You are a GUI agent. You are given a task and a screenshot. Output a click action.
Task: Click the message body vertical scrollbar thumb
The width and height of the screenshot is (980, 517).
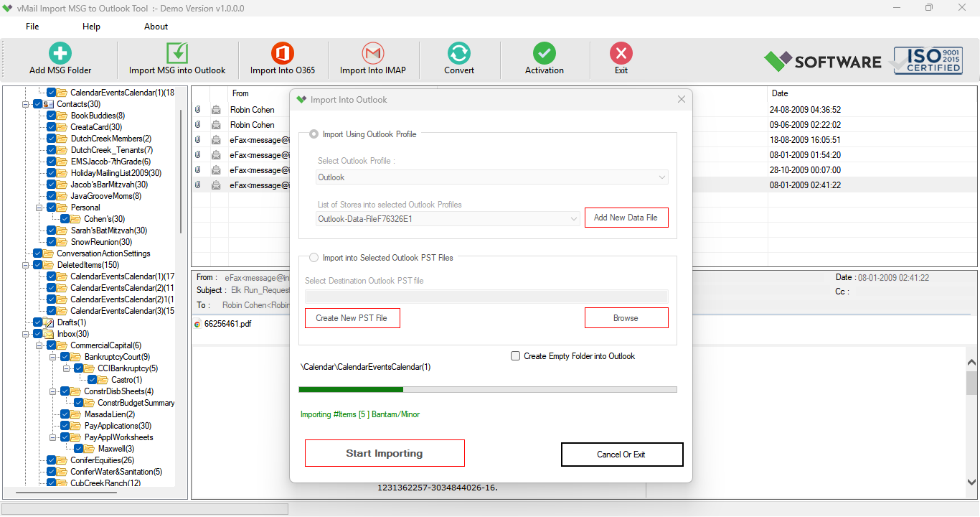coord(971,383)
